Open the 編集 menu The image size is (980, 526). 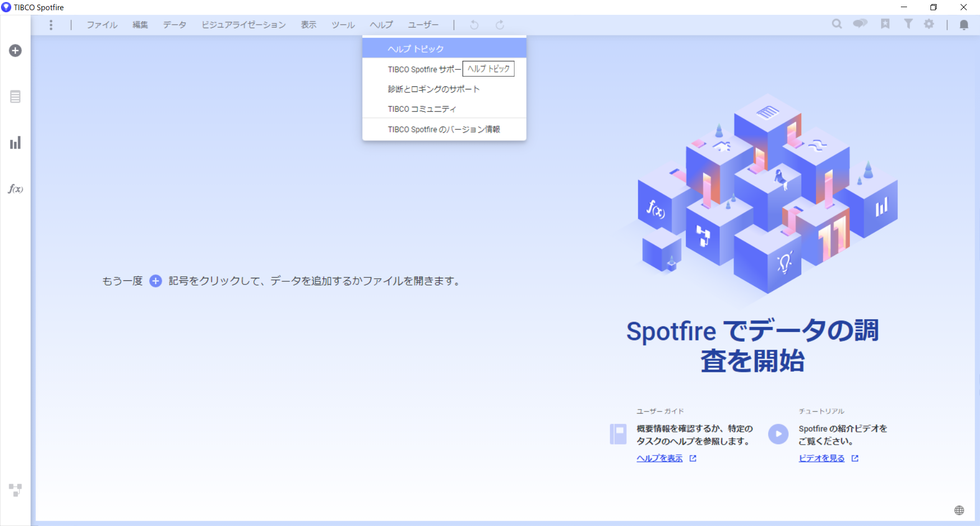pos(140,25)
